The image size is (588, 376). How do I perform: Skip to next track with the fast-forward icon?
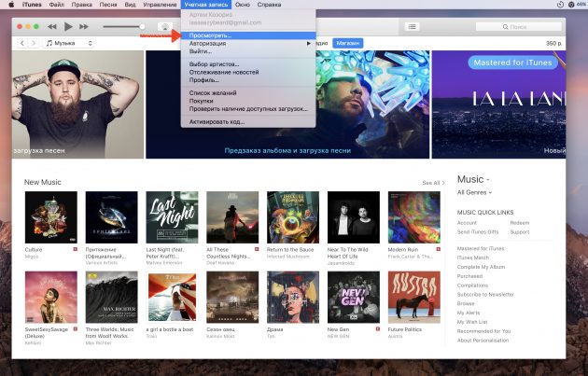(86, 27)
